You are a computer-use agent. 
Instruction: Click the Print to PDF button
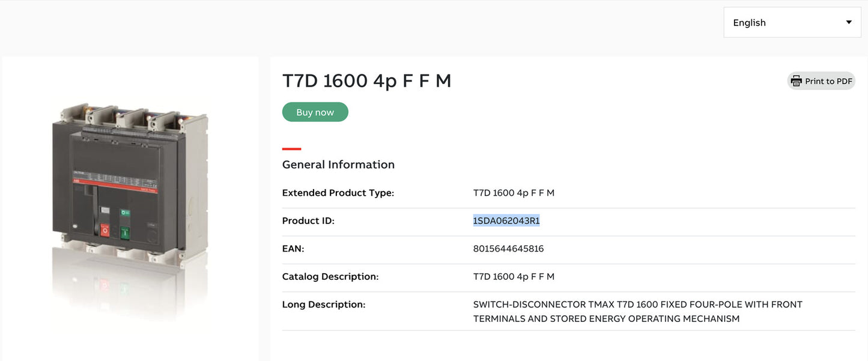coord(821,80)
